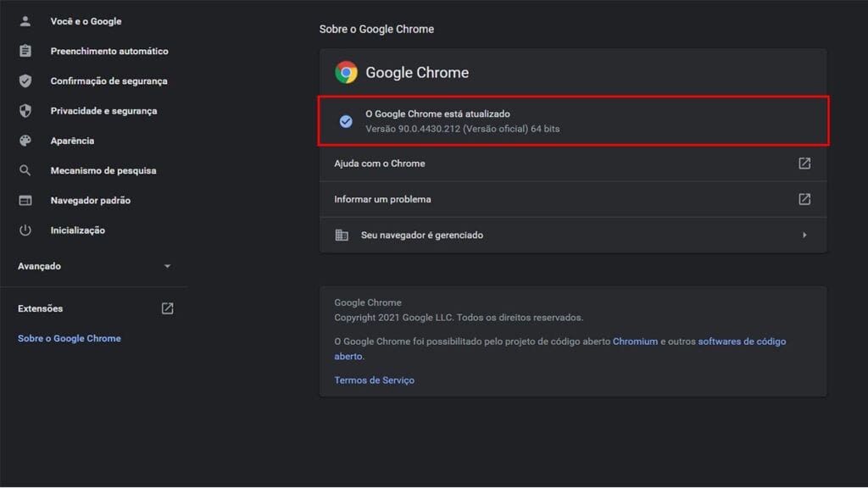Open Informar um problema row

(x=573, y=199)
